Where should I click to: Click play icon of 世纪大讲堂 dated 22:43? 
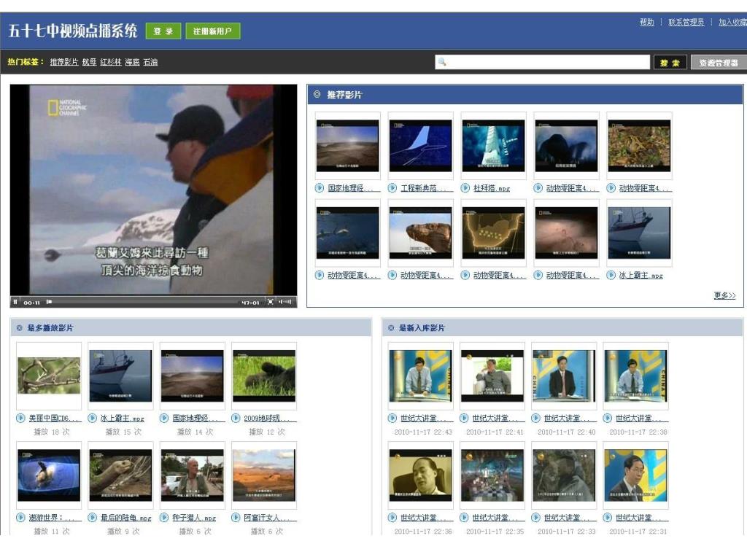[392, 418]
